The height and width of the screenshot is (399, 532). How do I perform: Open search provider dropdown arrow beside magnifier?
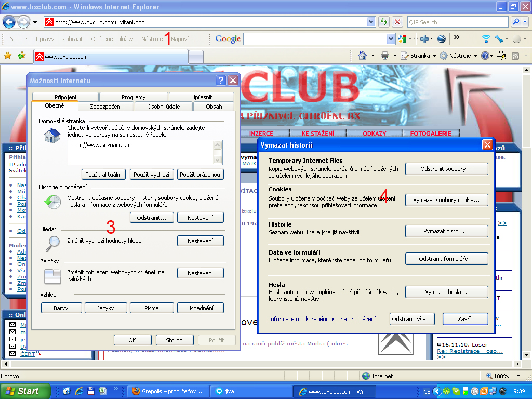[x=525, y=22]
